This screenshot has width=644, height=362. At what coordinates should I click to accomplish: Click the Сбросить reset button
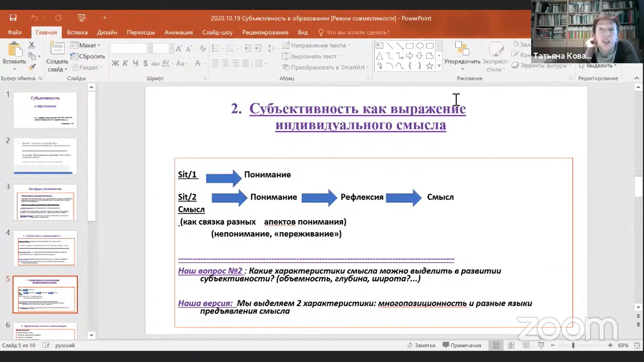88,56
